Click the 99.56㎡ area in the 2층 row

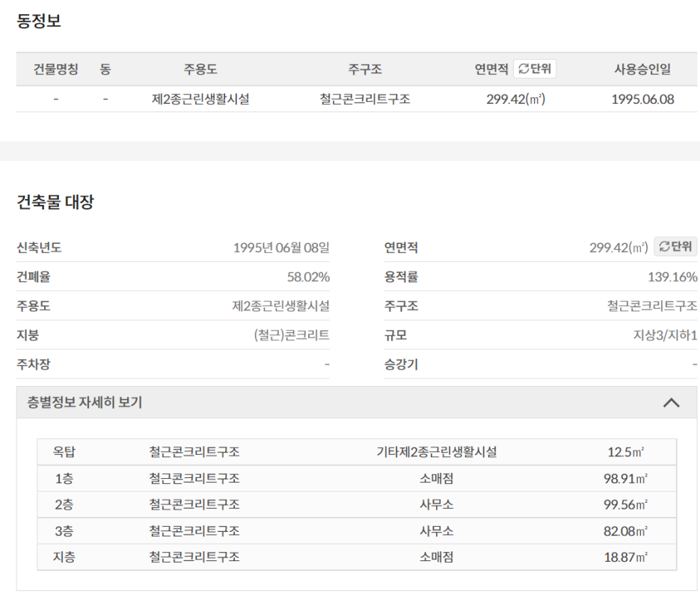pyautogui.click(x=625, y=504)
